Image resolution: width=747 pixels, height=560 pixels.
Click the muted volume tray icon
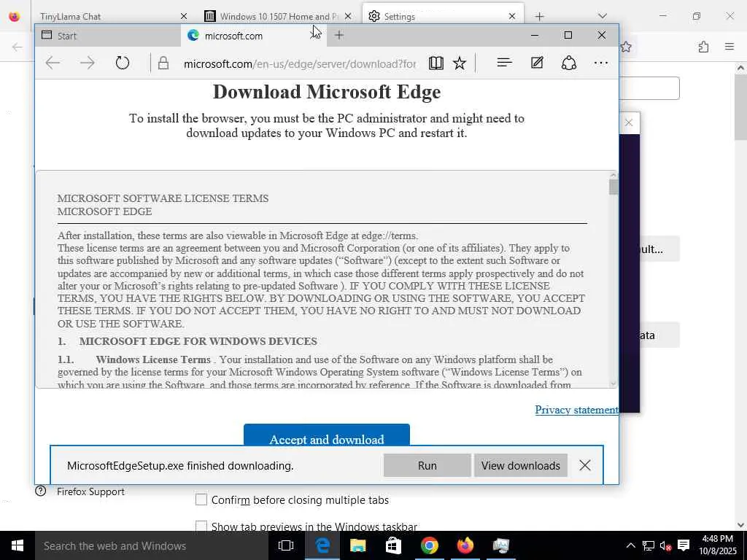(x=665, y=545)
